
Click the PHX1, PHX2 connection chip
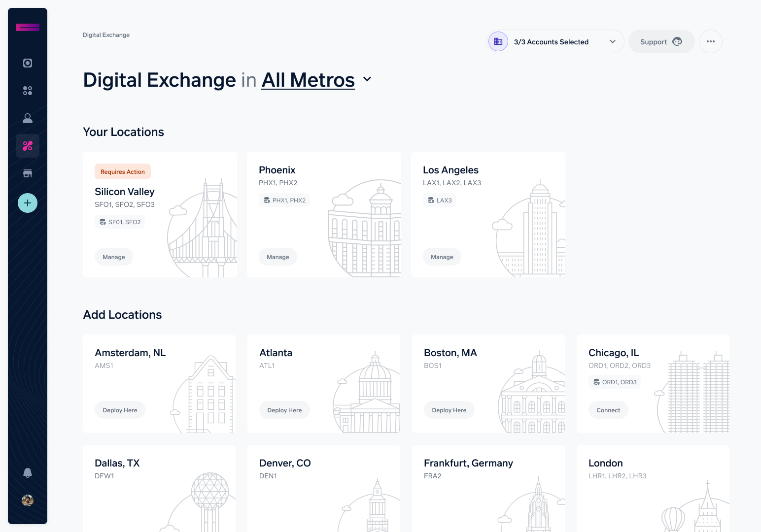(x=284, y=200)
